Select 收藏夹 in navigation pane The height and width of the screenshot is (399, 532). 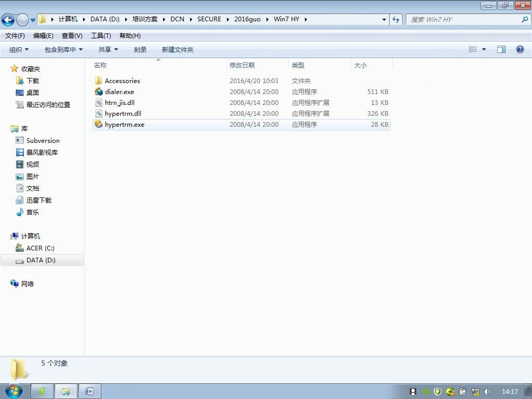point(31,69)
